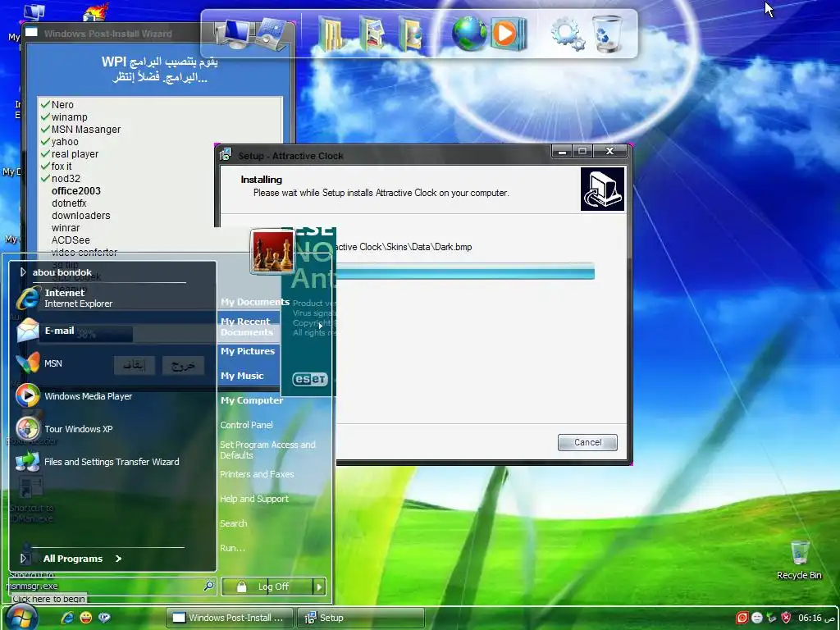The width and height of the screenshot is (840, 630).
Task: Expand the arrow next to Log Off
Action: 319,587
